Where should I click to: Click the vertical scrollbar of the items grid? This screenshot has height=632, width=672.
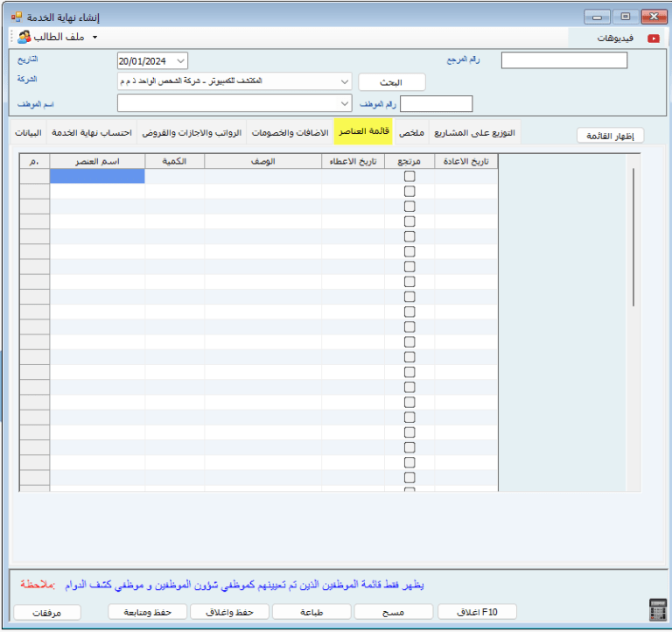tap(633, 236)
